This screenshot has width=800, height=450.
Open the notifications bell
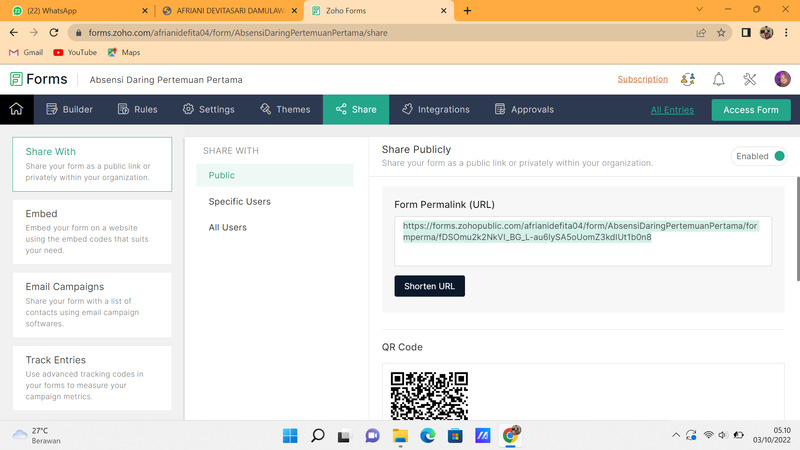pyautogui.click(x=718, y=79)
